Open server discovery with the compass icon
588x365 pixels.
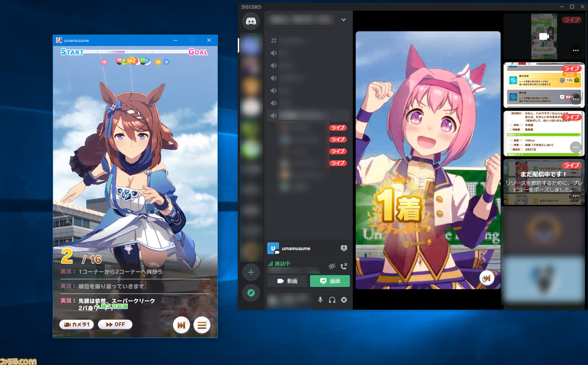pyautogui.click(x=251, y=292)
